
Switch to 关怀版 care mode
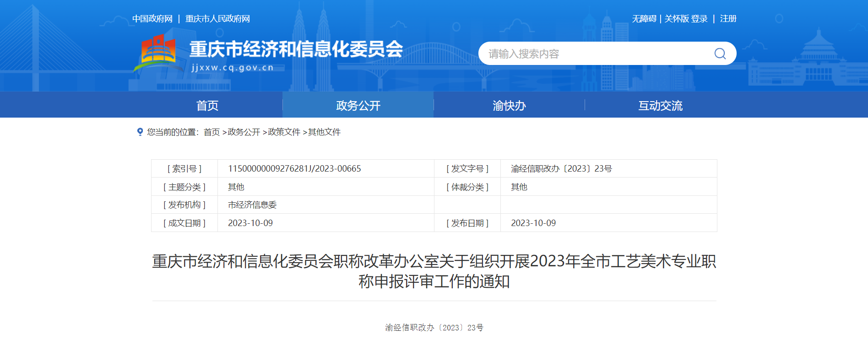click(676, 19)
